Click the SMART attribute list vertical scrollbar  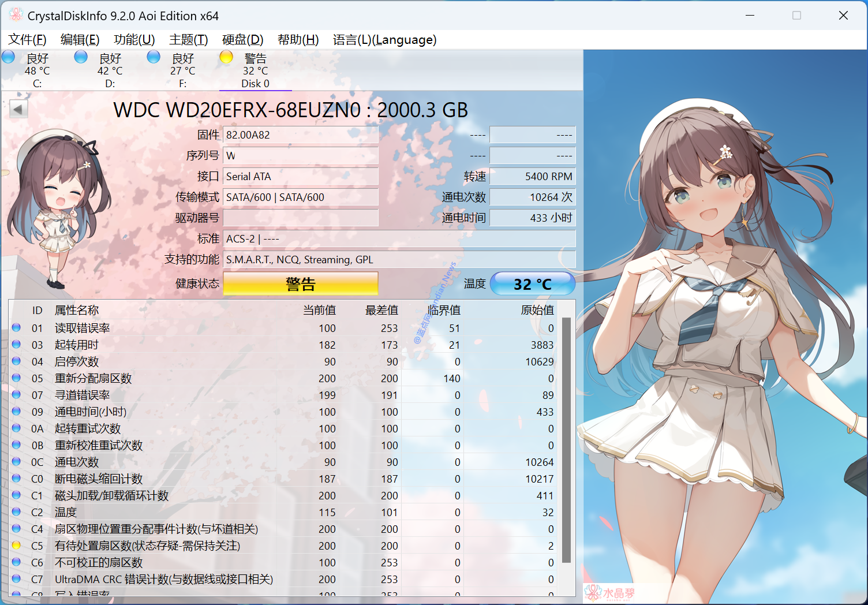pos(566,439)
